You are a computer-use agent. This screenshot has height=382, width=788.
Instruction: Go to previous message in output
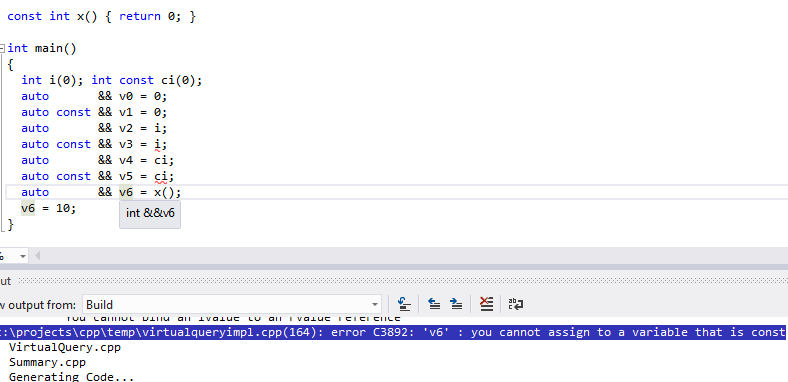click(434, 304)
